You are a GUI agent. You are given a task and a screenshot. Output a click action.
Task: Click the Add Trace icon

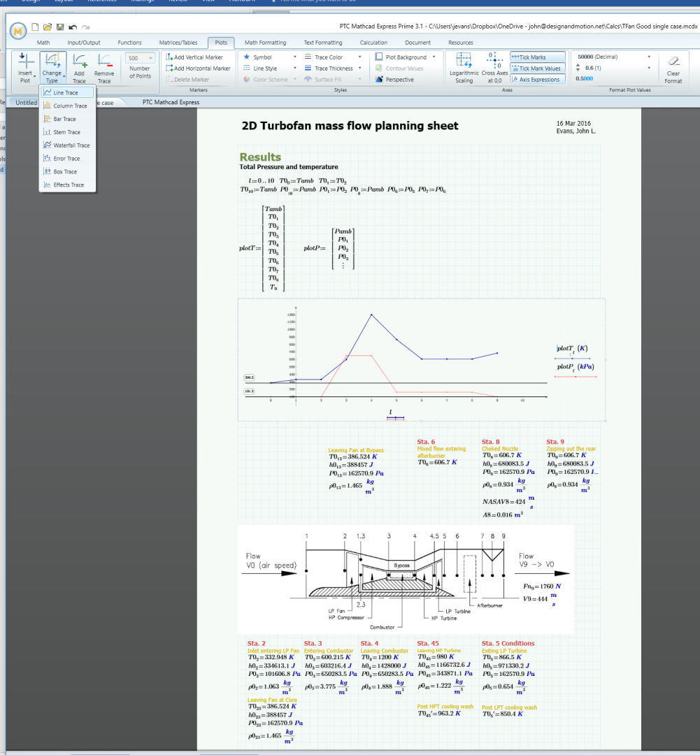[80, 61]
